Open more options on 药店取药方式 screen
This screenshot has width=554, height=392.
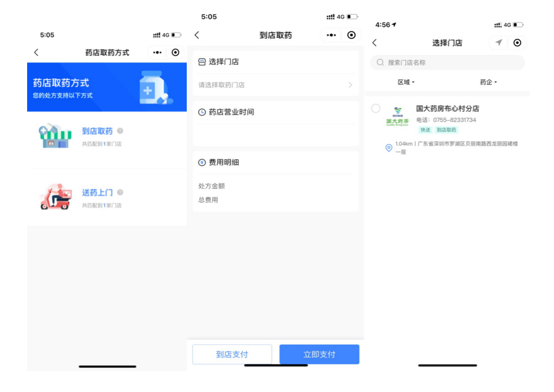click(157, 53)
